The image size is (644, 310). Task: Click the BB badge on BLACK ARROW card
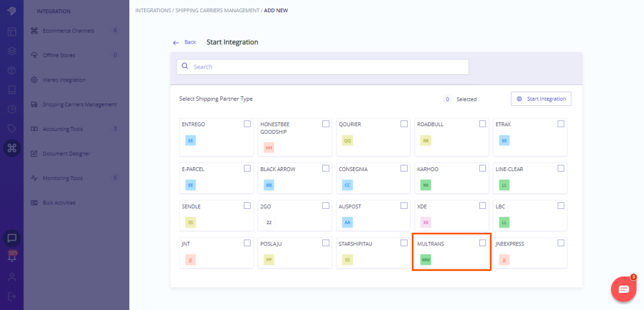tap(269, 185)
